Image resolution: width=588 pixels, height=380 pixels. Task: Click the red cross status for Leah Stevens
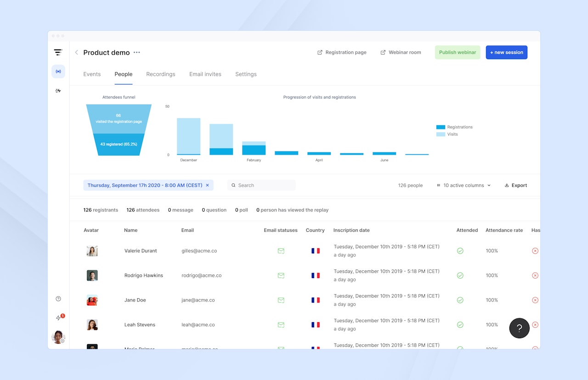click(x=535, y=324)
